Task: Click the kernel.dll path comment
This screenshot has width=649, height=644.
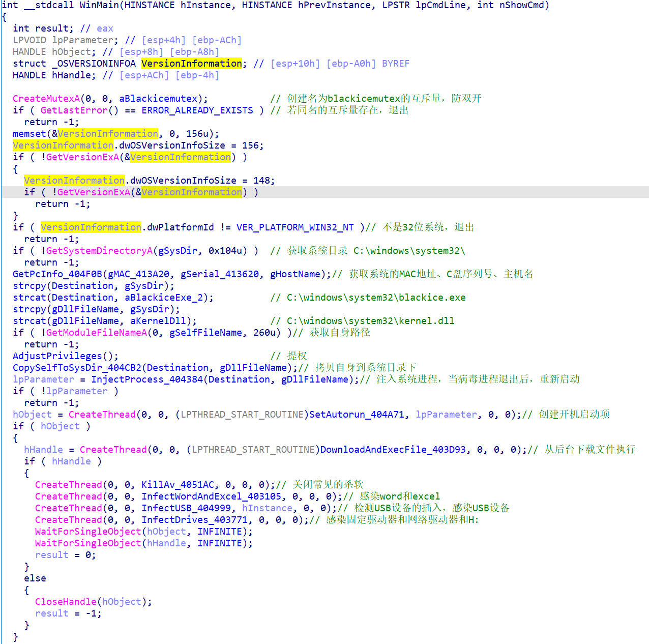Action: [362, 321]
